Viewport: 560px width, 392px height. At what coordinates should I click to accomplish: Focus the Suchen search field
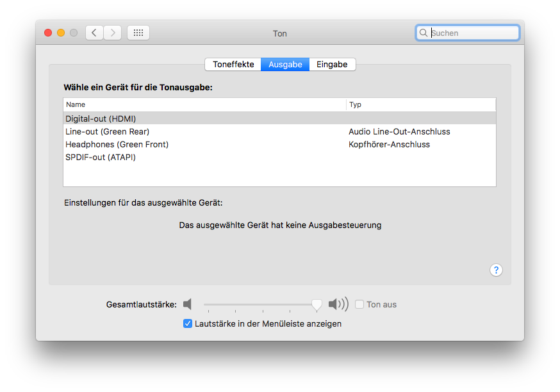tap(468, 33)
